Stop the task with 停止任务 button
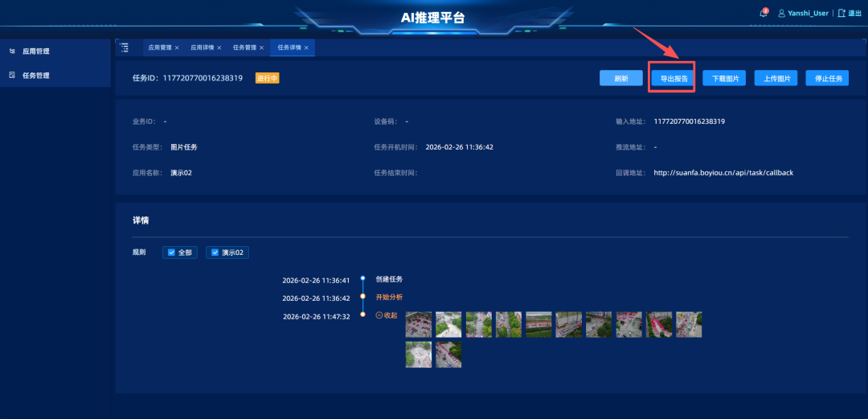Screen dimensions: 868x419 click(827, 79)
